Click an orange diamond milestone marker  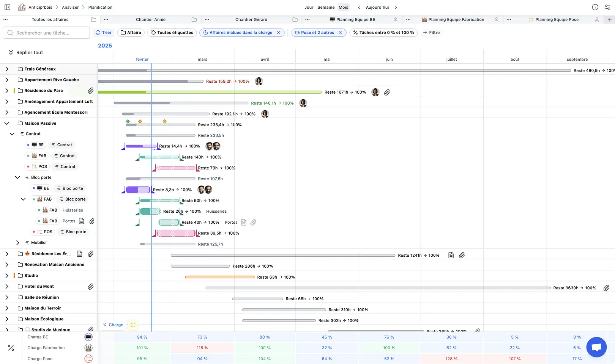click(140, 121)
